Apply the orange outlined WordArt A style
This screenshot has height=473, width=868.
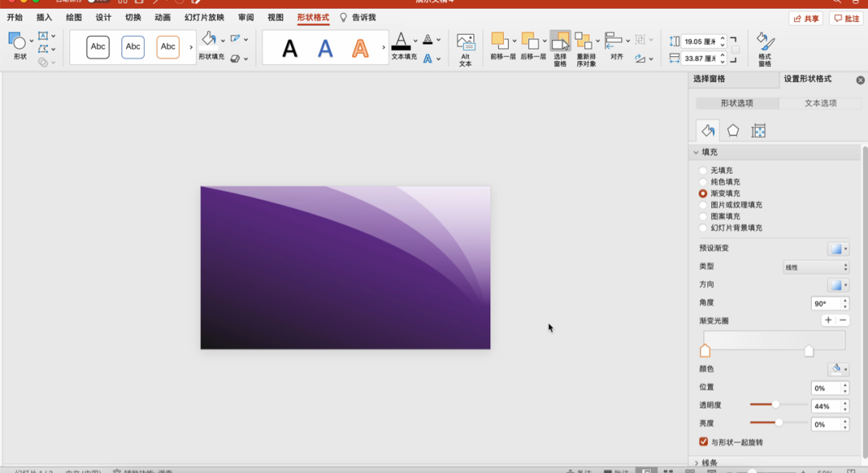(x=360, y=49)
